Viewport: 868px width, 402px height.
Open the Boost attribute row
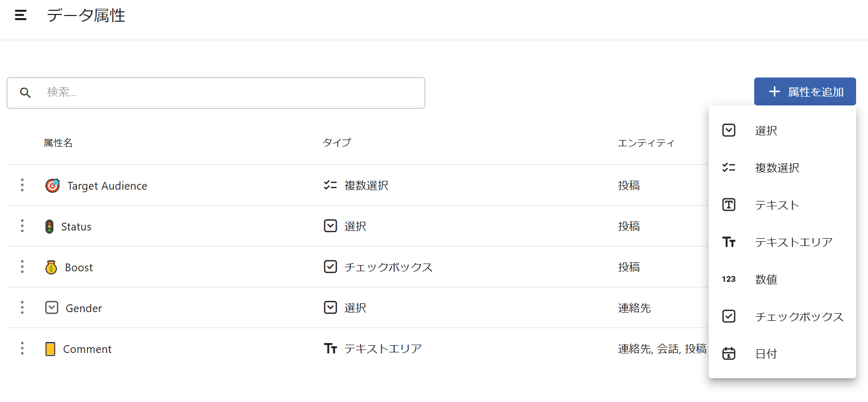tap(357, 267)
